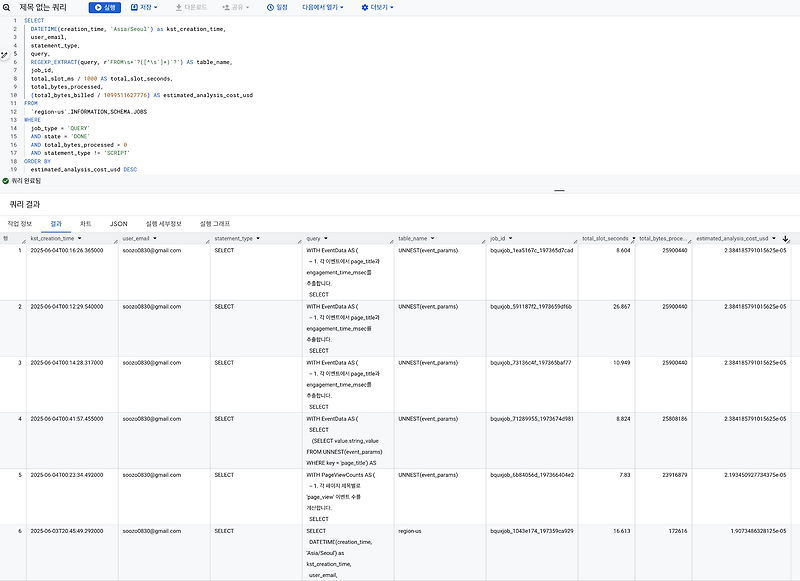The width and height of the screenshot is (800, 581).
Task: Click cell 2025-06-04T00:41:57.455000
Action: [x=67, y=419]
